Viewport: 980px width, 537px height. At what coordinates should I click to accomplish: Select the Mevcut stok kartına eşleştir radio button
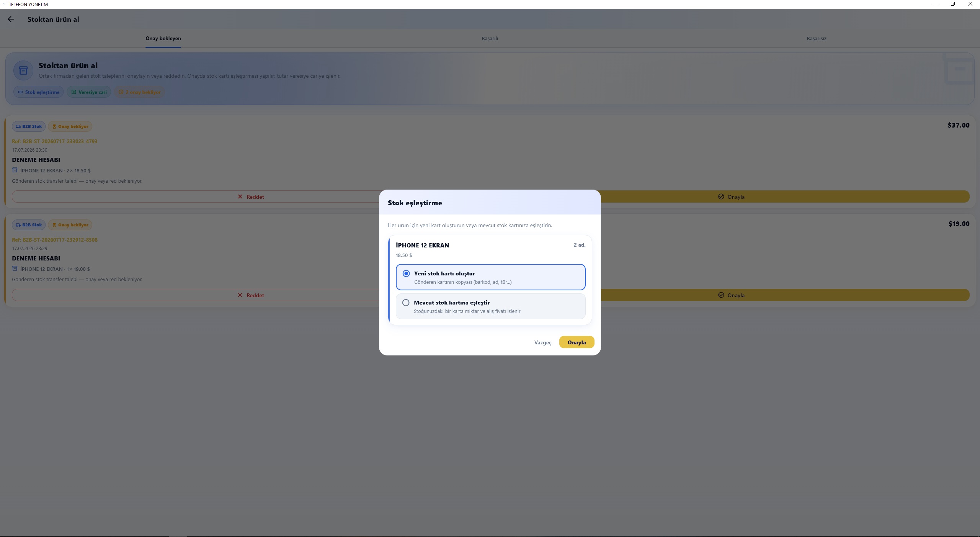(x=406, y=303)
